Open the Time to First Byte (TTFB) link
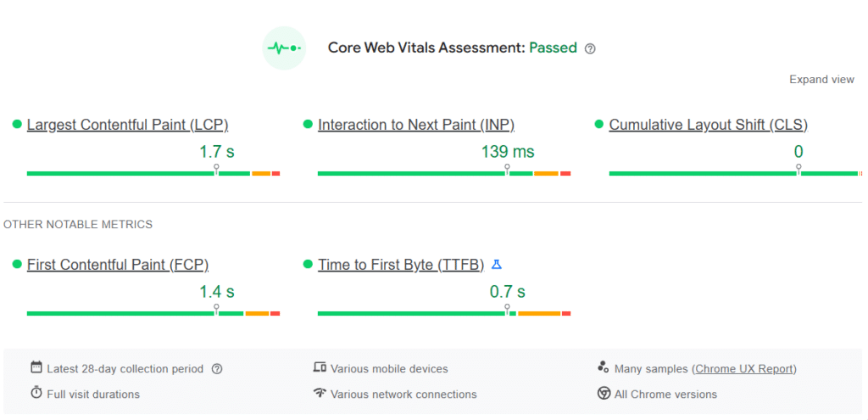This screenshot has width=868, height=420. [x=401, y=265]
